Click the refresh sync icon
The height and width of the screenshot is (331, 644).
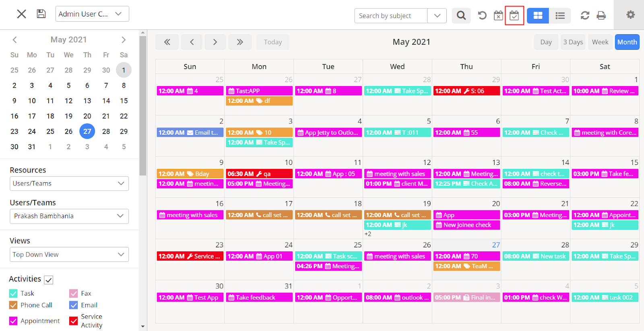(x=585, y=16)
